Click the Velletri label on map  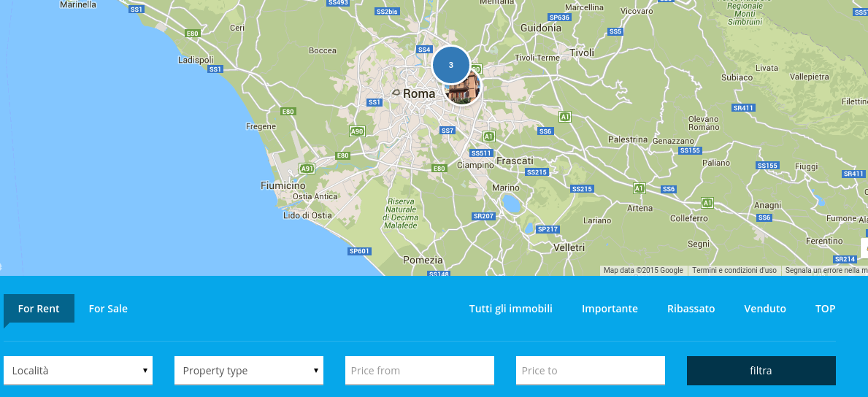click(x=569, y=247)
